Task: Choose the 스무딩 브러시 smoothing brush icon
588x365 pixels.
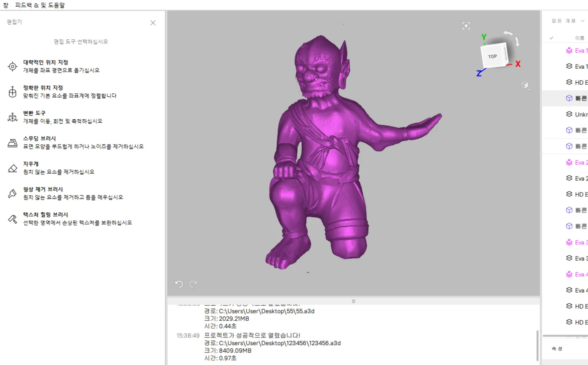Action: [x=12, y=143]
